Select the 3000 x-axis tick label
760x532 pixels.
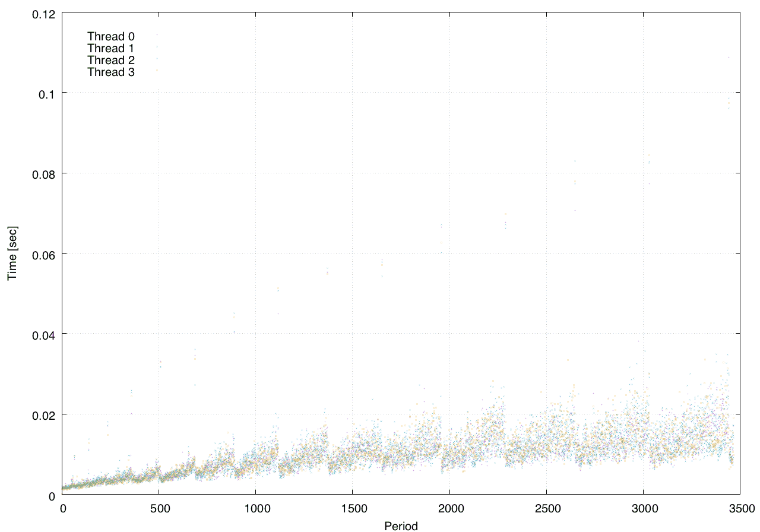click(x=643, y=508)
